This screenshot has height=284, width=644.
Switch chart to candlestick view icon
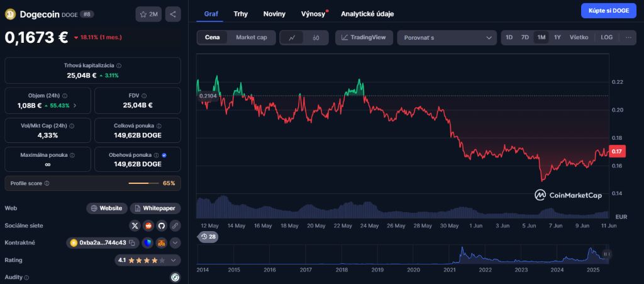click(x=316, y=38)
